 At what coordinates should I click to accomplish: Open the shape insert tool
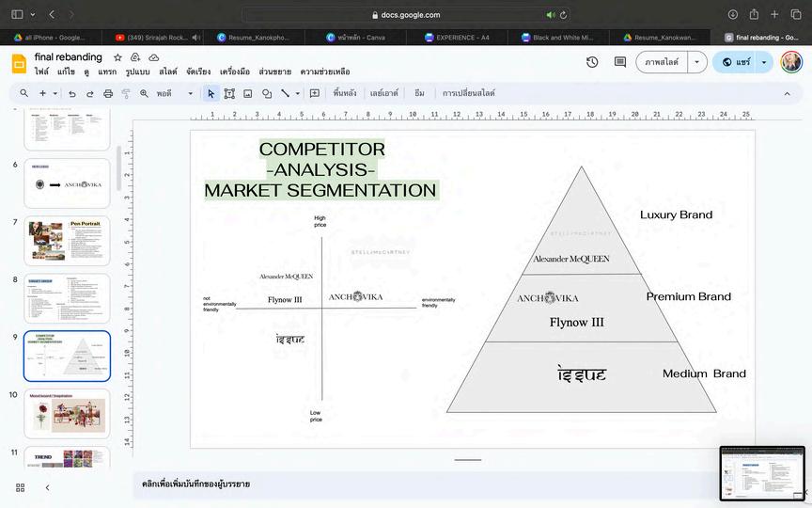coord(267,94)
